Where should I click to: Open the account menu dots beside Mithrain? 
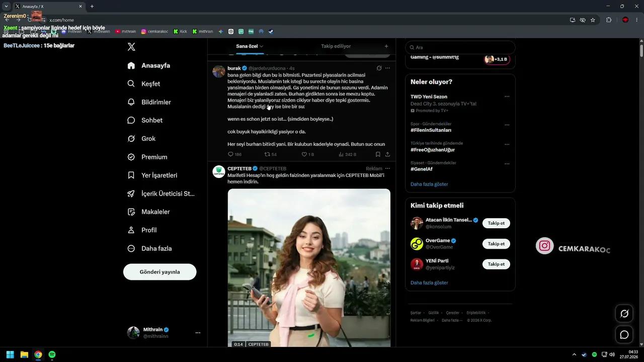point(198,333)
